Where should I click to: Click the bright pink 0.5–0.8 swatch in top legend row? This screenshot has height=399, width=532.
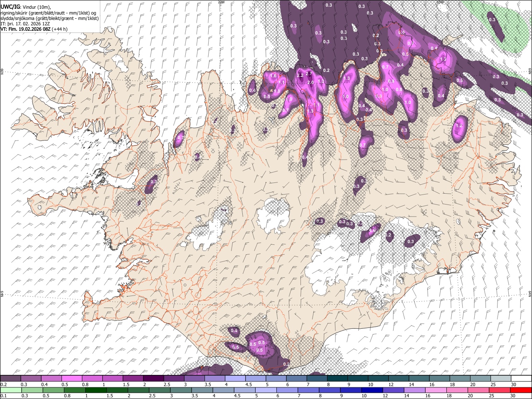(72, 379)
